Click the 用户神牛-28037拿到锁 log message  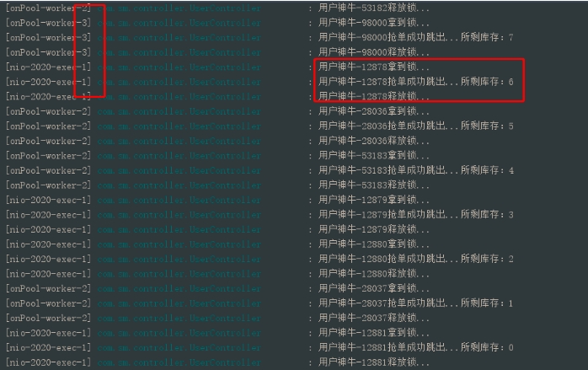373,288
